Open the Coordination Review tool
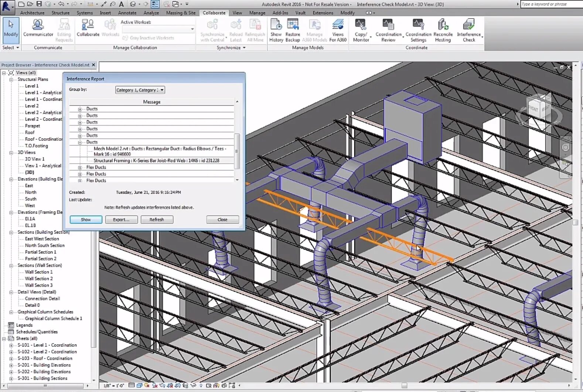 [388, 30]
